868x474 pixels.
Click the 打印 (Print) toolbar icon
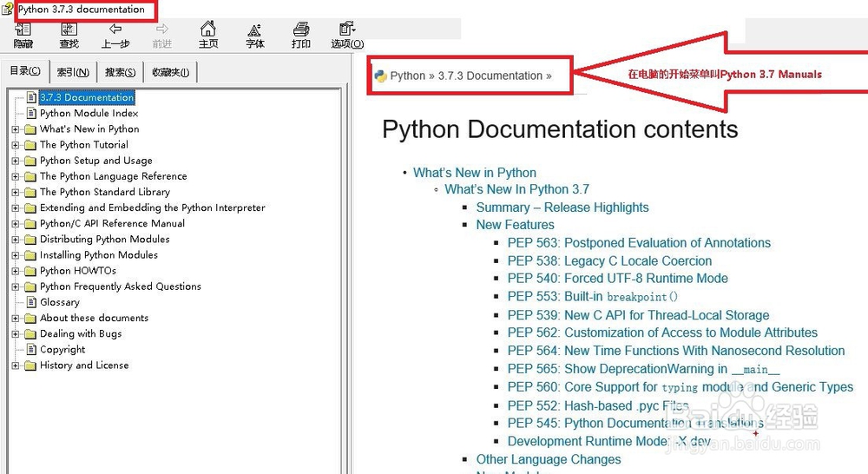pos(300,36)
